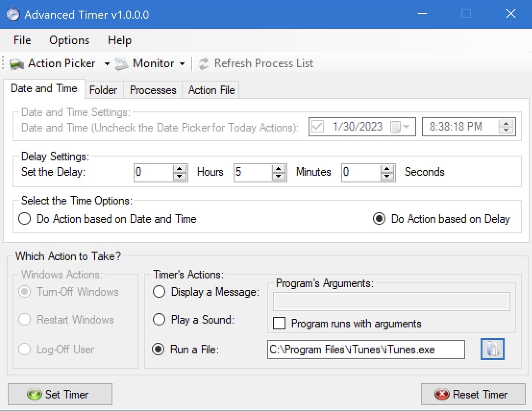Select Turn-Off Windows radio button
The width and height of the screenshot is (532, 411).
click(x=25, y=291)
